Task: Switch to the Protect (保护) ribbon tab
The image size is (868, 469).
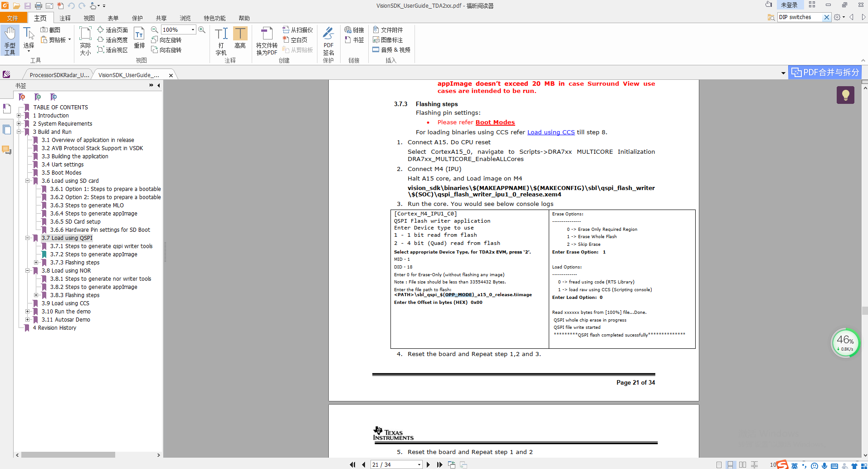Action: click(x=137, y=18)
